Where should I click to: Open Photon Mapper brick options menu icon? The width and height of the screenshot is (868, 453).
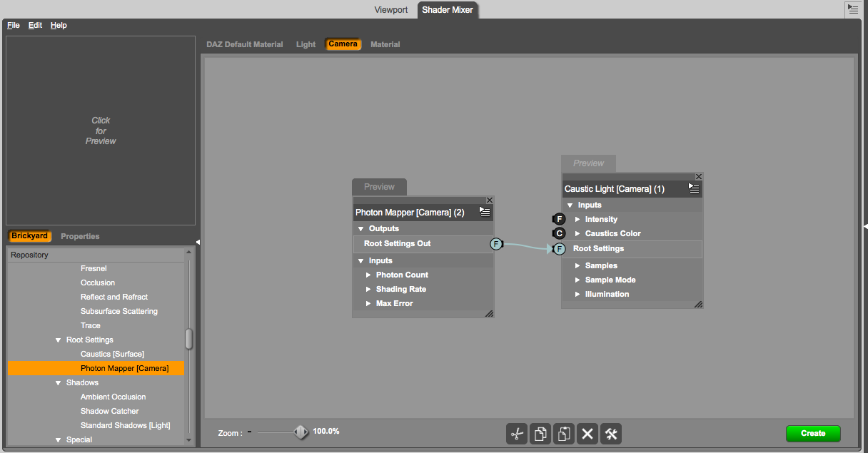[x=485, y=212]
